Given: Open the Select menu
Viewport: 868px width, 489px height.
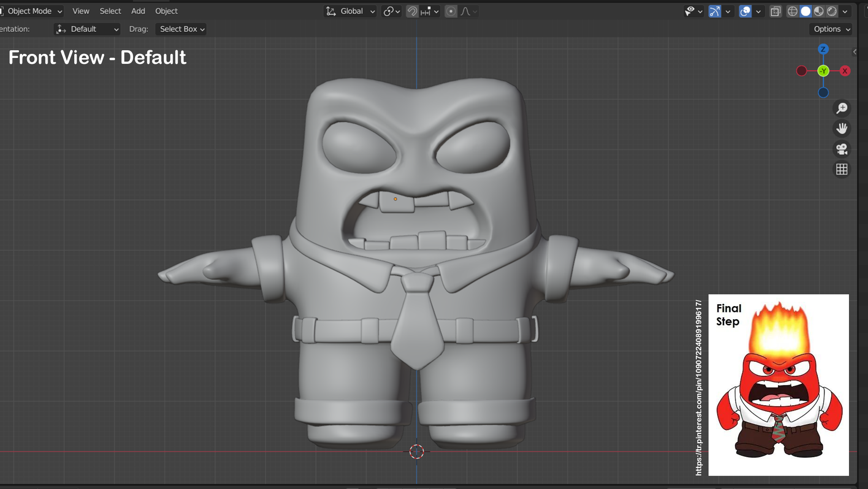Looking at the screenshot, I should tap(110, 11).
